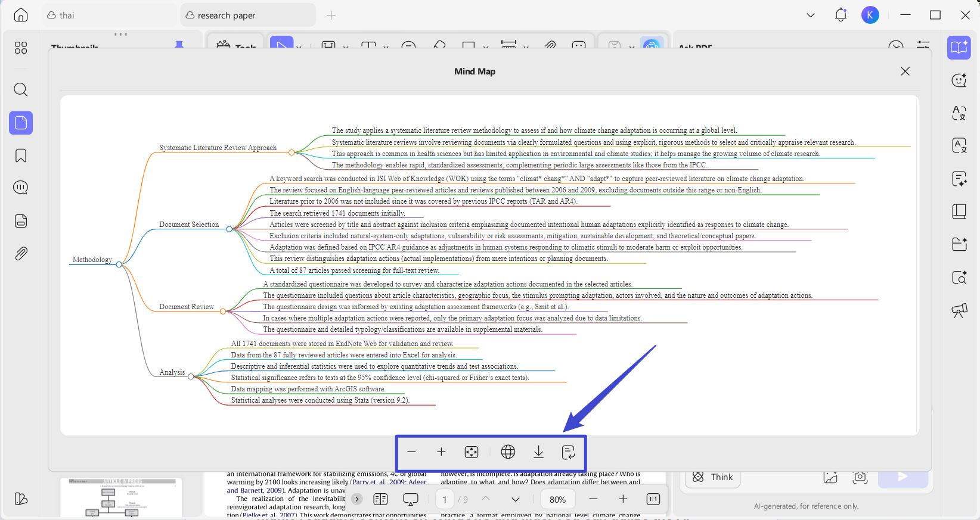Select the Methodology node label
The height and width of the screenshot is (520, 980).
pos(92,260)
